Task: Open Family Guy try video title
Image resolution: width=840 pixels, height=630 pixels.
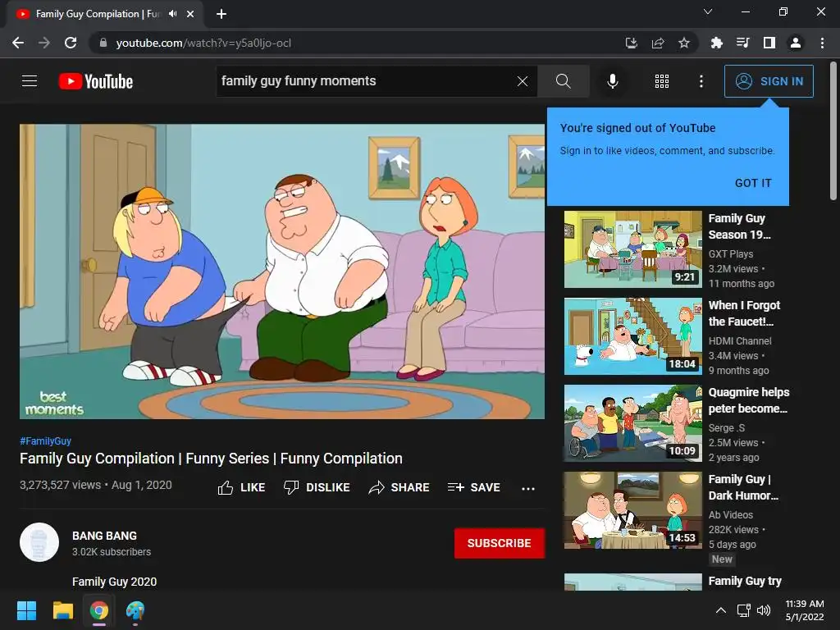Action: pos(745,582)
